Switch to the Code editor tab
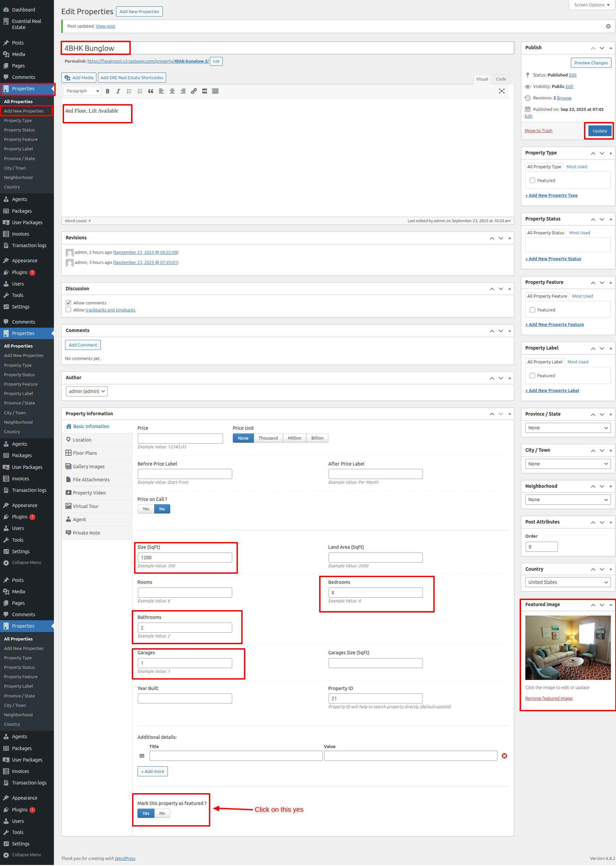This screenshot has width=616, height=866. pyautogui.click(x=501, y=79)
